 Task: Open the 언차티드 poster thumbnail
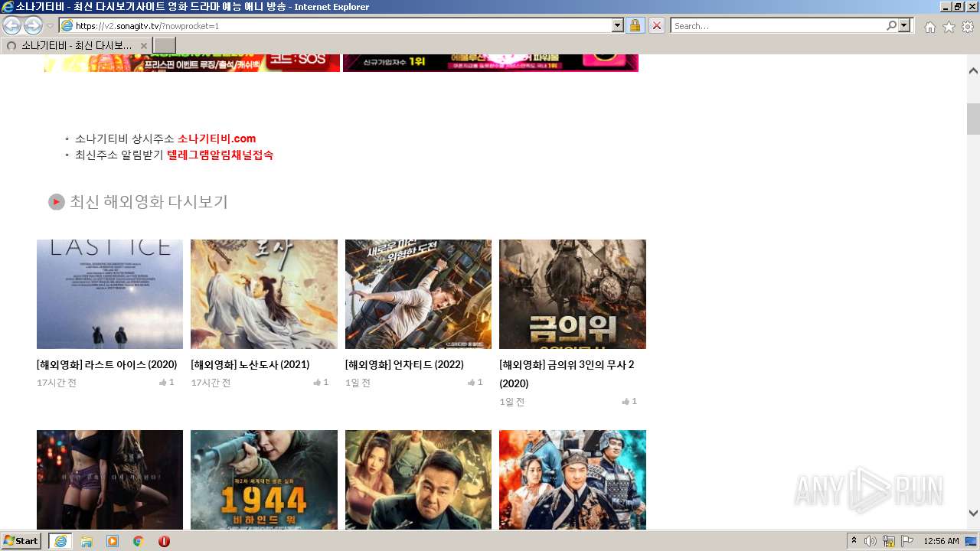(x=418, y=294)
